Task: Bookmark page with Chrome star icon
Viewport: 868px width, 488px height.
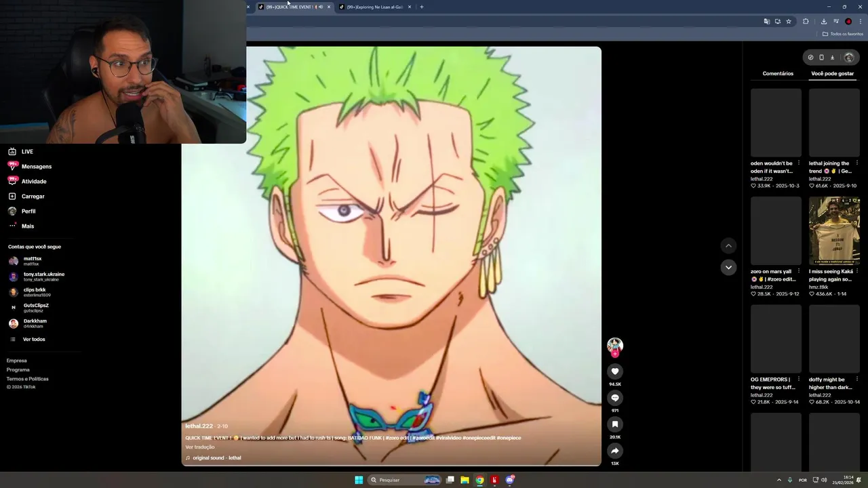Action: point(789,22)
